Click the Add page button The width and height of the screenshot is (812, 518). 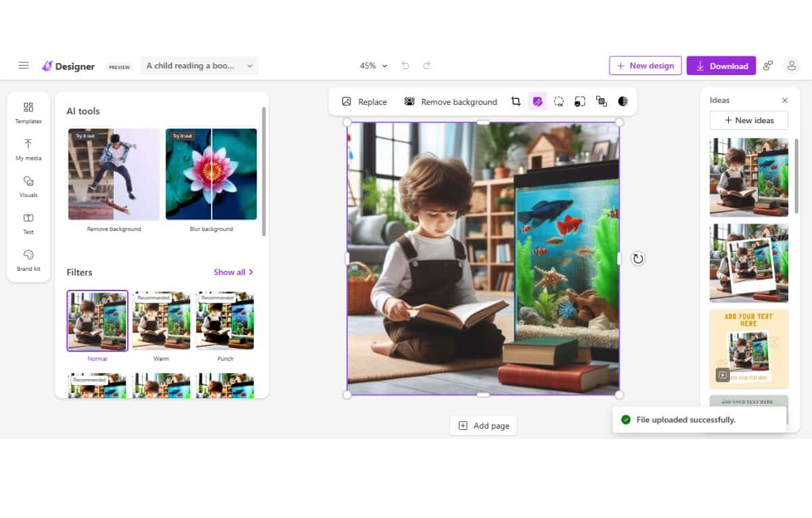tap(483, 426)
